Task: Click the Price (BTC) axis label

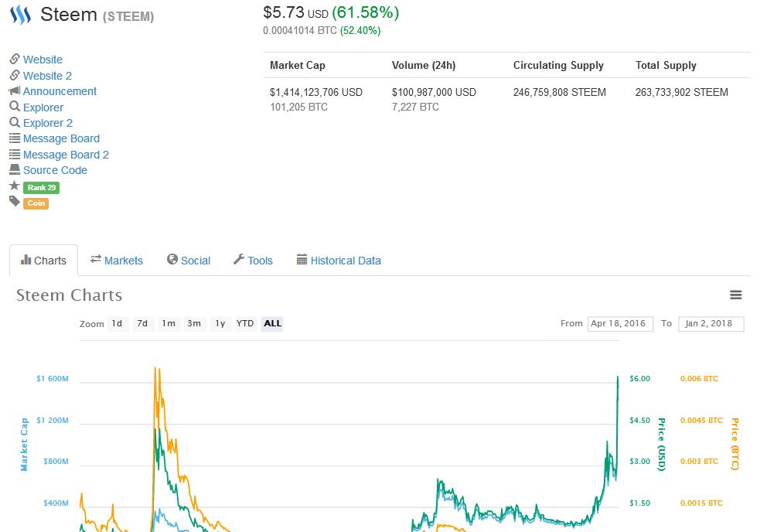Action: 735,445
